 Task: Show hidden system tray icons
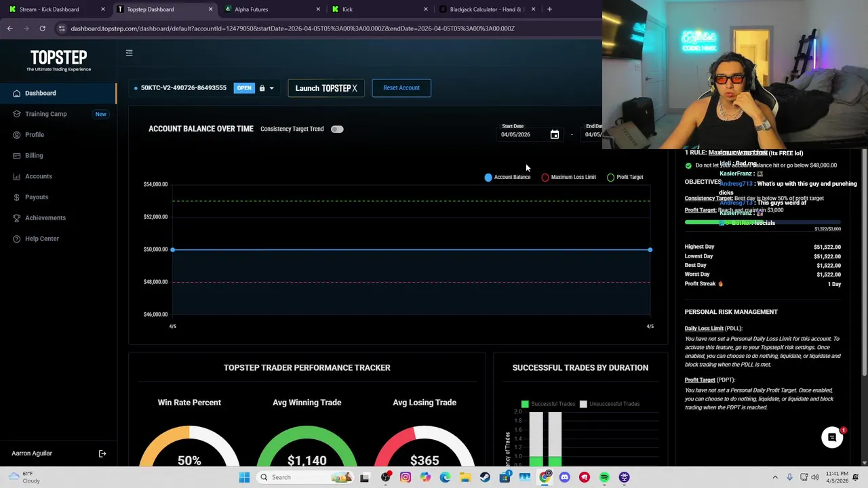click(x=775, y=477)
